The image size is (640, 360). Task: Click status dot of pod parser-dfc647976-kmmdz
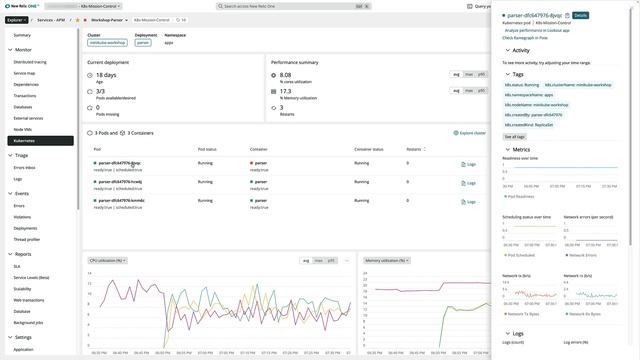95,200
